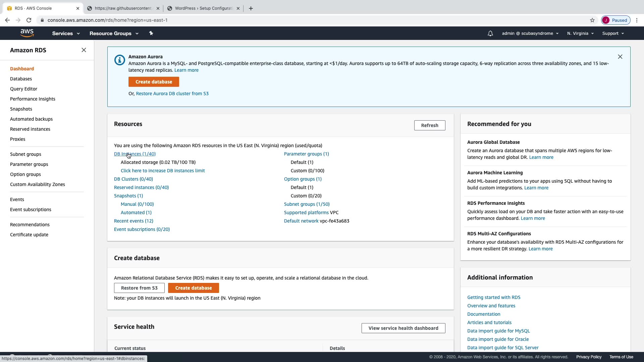Open the N. Virginia region dropdown
Screen dimensions: 644x362
(580, 34)
